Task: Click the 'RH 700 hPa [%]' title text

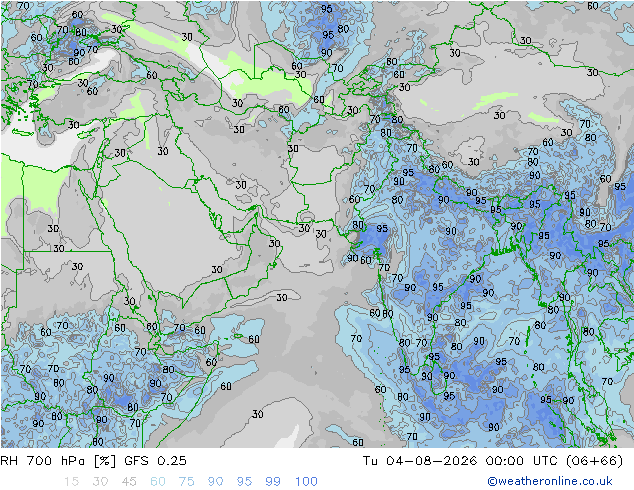Action: 58,461
